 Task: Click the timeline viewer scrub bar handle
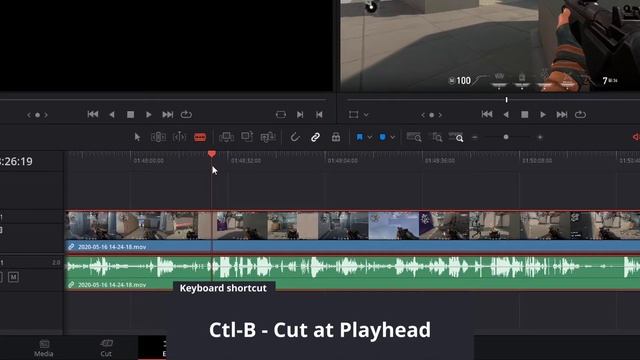pos(507,100)
